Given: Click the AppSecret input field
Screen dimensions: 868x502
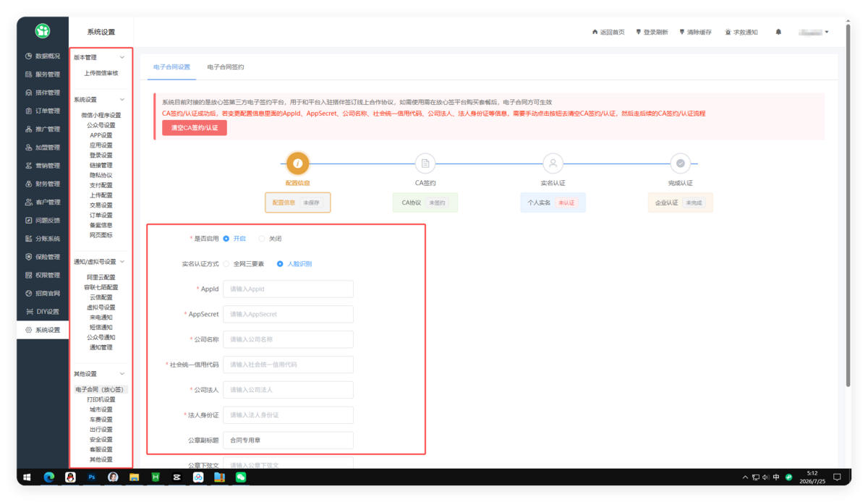Looking at the screenshot, I should coord(288,315).
